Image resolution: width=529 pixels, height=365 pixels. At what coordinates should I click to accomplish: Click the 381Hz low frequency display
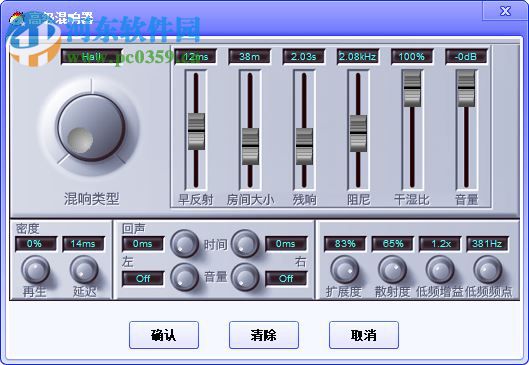pyautogui.click(x=488, y=244)
